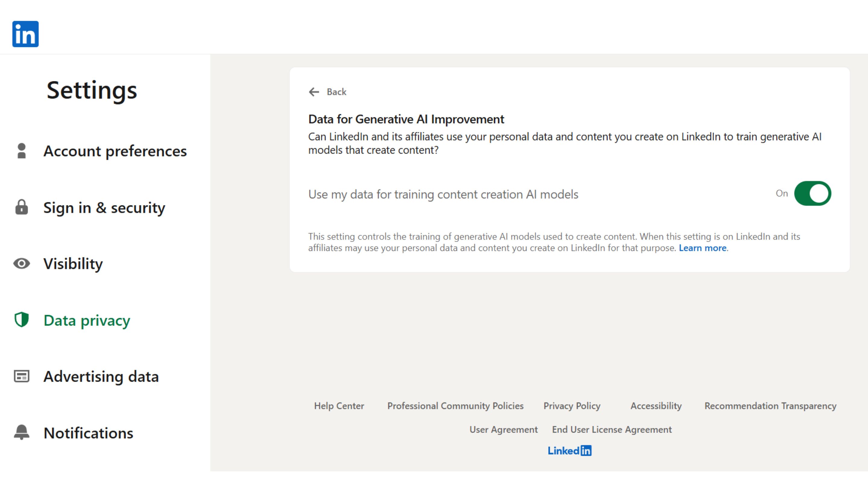Viewport: 868px width, 488px height.
Task: Click the Account preferences person icon
Action: (22, 151)
